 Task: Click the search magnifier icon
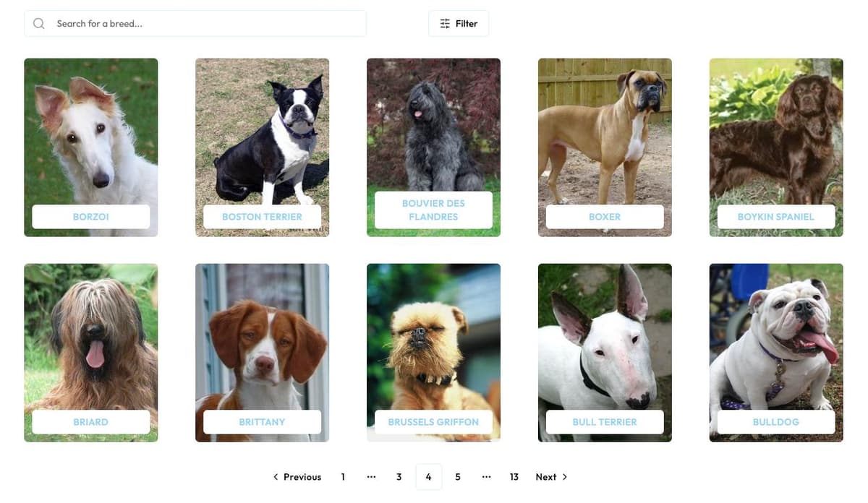pos(39,24)
